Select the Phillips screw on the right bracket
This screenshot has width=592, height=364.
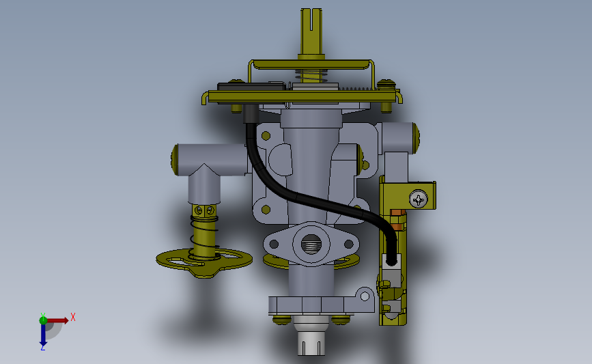point(419,199)
